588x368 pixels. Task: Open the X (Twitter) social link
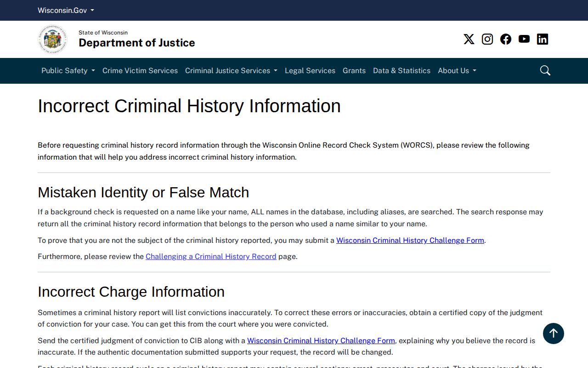pyautogui.click(x=469, y=39)
